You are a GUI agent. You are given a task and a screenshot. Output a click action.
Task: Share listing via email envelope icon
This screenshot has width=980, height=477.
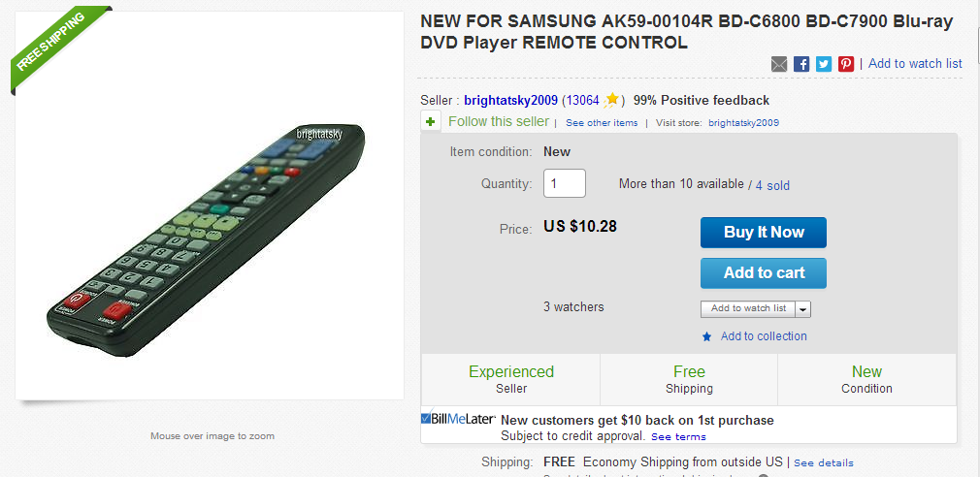[779, 64]
